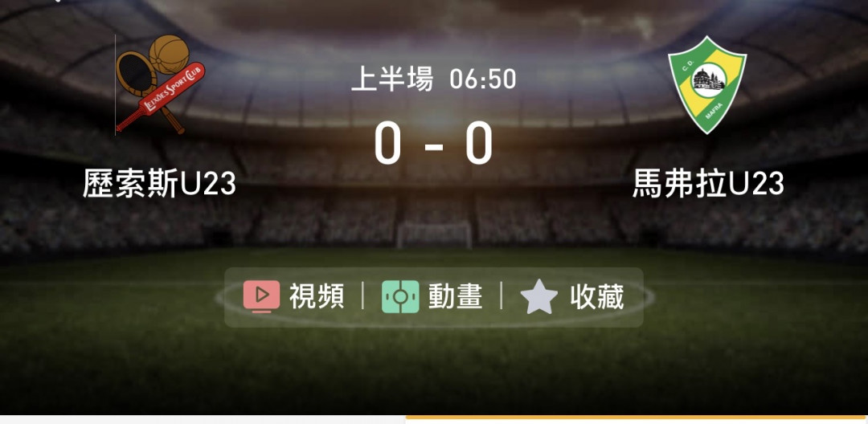Click the away side score 0
Screen dimensions: 868x424
point(478,143)
